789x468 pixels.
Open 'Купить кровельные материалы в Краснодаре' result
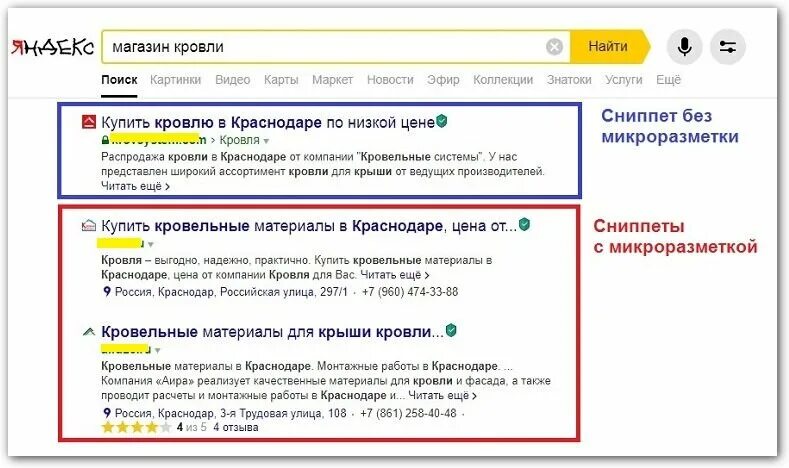click(309, 226)
